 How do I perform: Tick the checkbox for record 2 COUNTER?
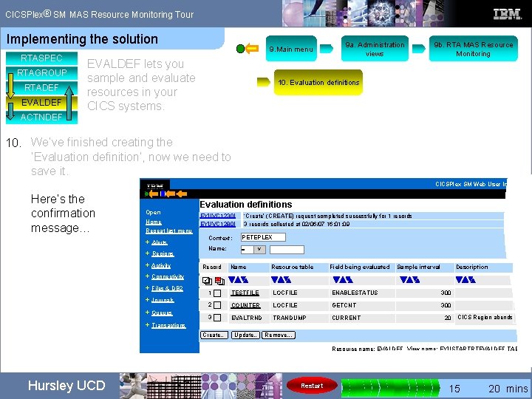coord(217,305)
